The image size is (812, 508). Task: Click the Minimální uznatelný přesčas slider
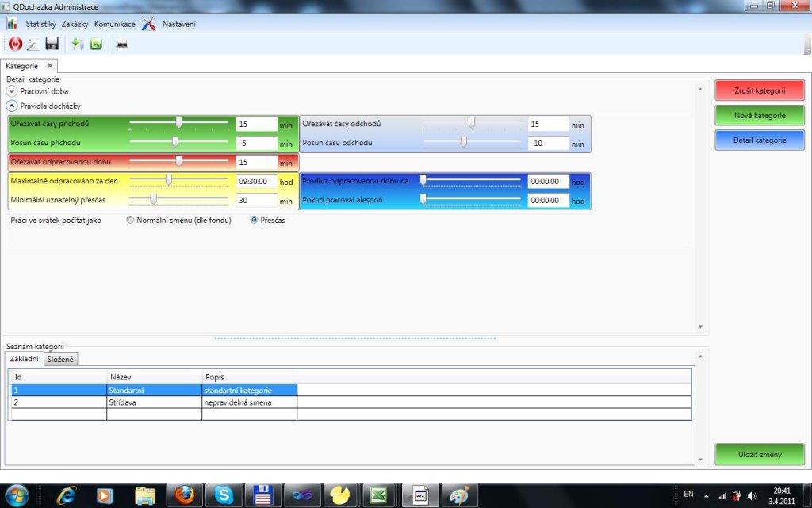click(x=178, y=199)
